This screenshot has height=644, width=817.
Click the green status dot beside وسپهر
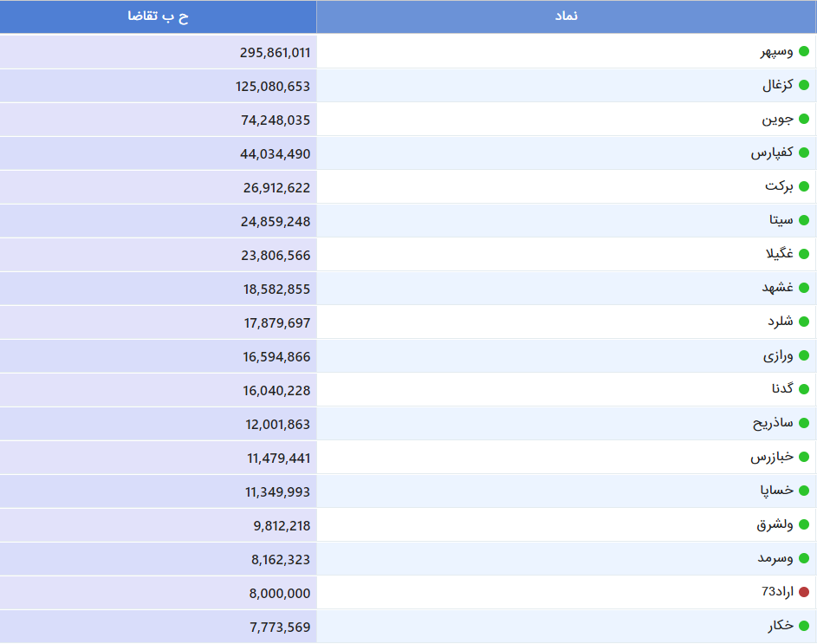(x=804, y=51)
